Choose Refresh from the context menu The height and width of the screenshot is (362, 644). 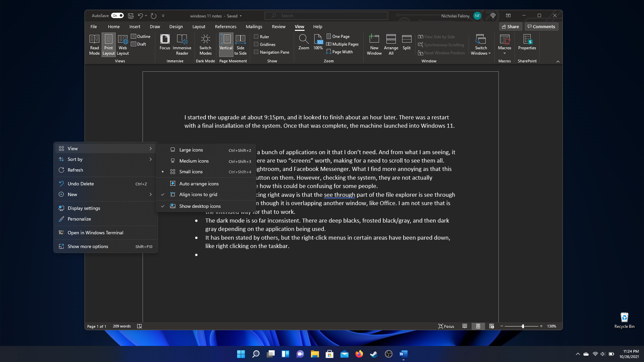(106, 170)
